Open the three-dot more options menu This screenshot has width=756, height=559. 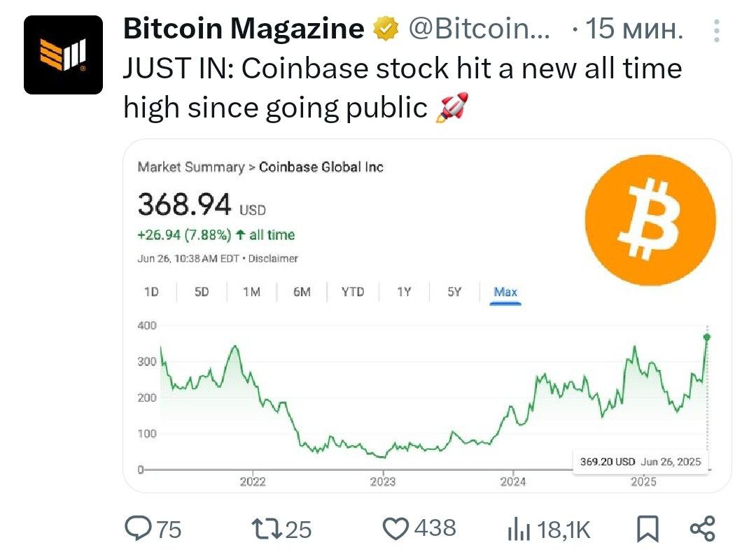click(x=717, y=30)
